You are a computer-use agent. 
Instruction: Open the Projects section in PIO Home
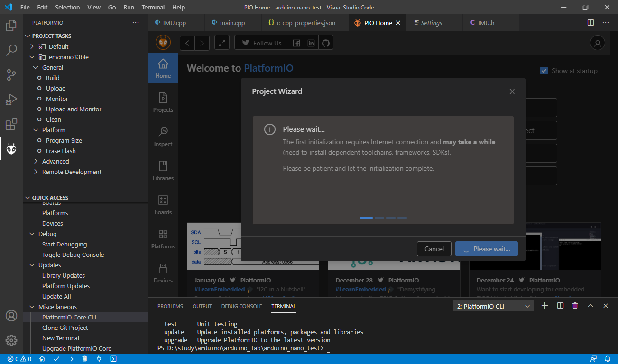coord(163,101)
